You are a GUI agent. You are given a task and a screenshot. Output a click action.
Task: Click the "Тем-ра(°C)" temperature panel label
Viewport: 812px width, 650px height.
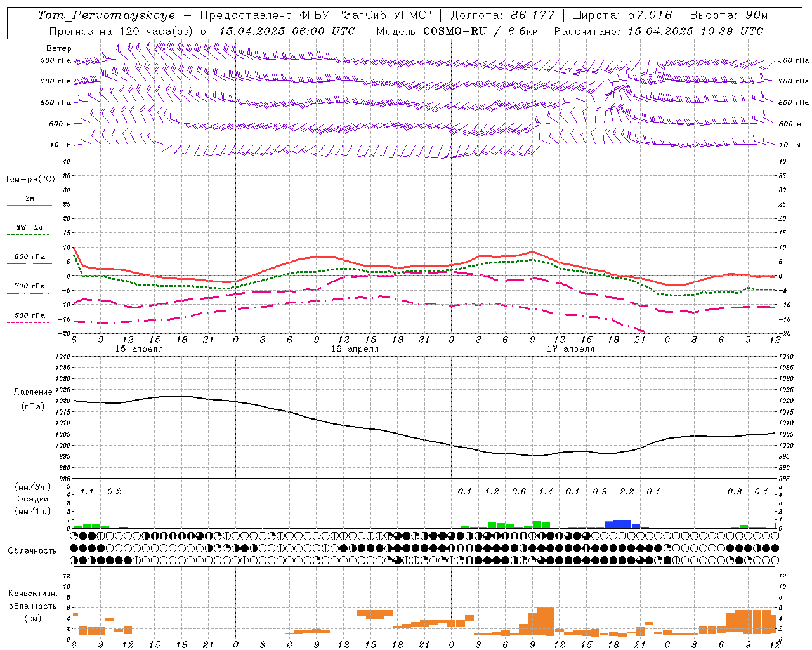[30, 180]
